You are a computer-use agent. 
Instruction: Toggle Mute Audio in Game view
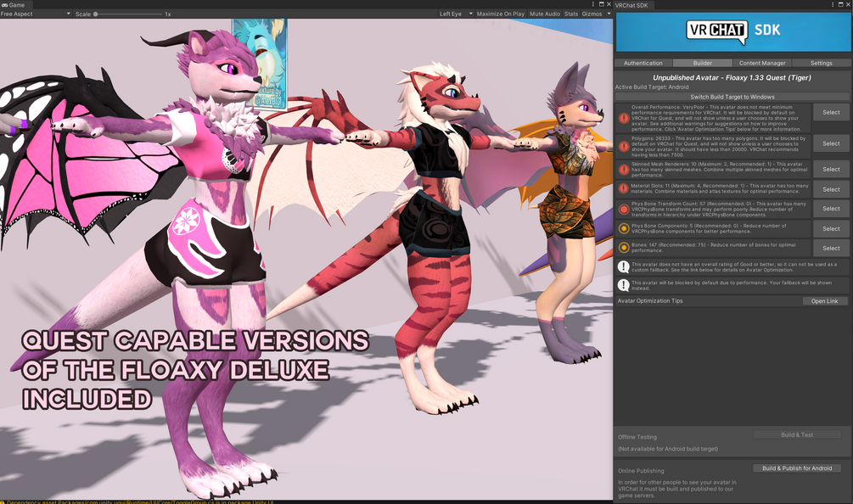click(545, 14)
